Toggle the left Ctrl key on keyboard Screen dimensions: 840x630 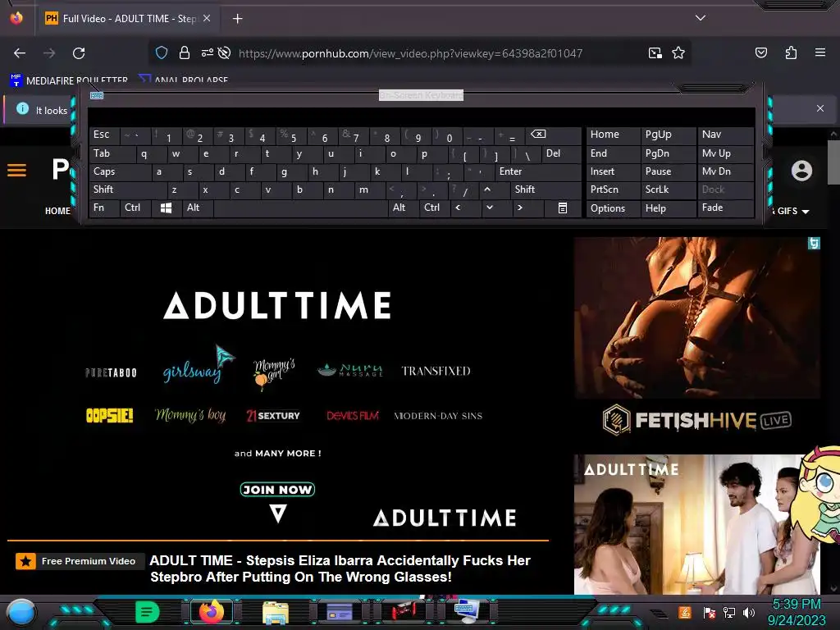[135, 208]
